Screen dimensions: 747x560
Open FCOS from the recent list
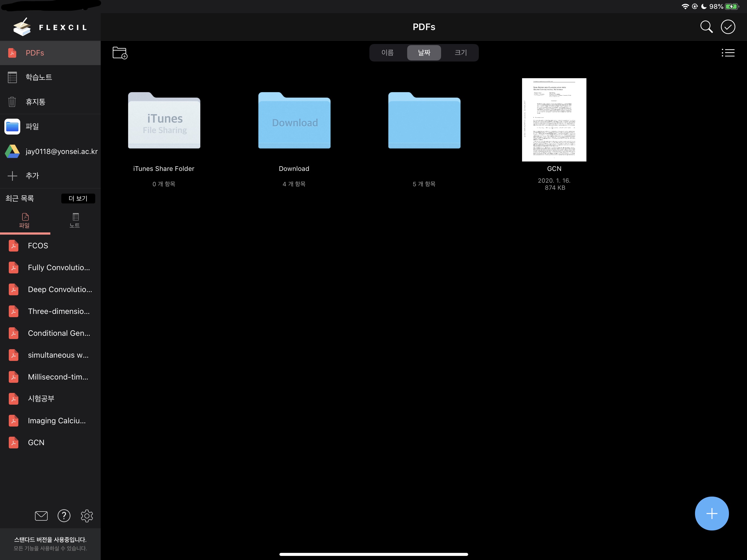38,246
